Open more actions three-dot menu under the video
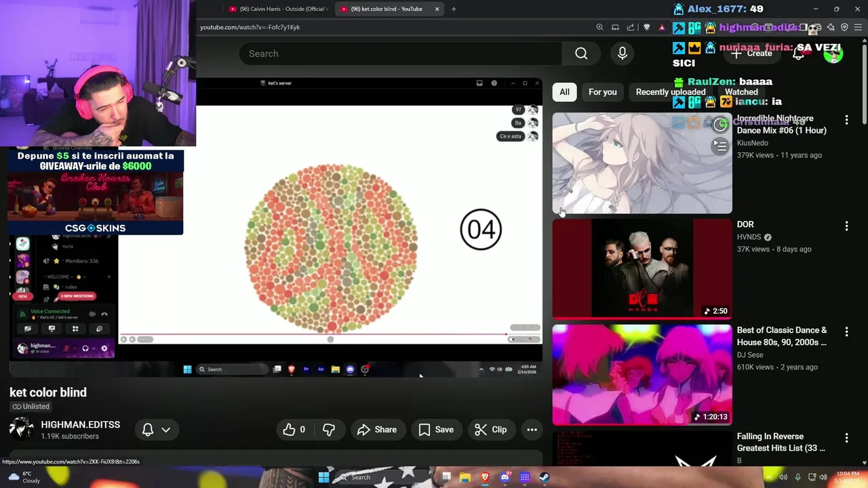868x488 pixels. (532, 430)
